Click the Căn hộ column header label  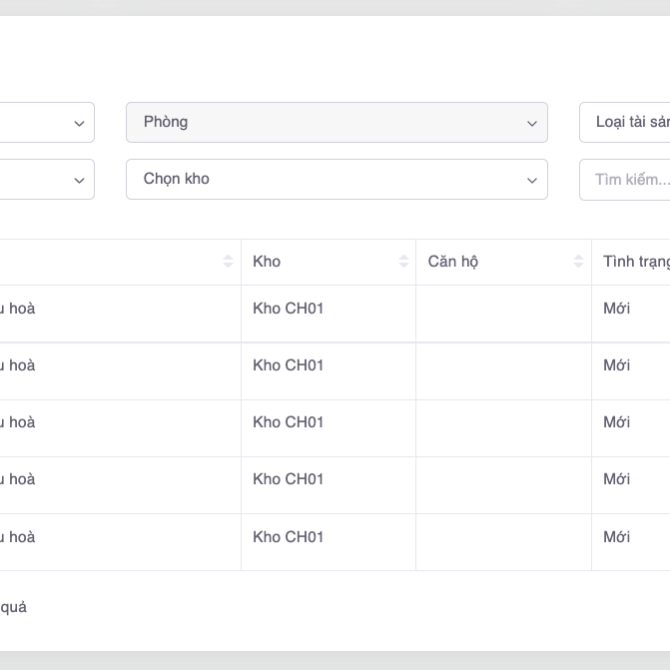tap(453, 262)
